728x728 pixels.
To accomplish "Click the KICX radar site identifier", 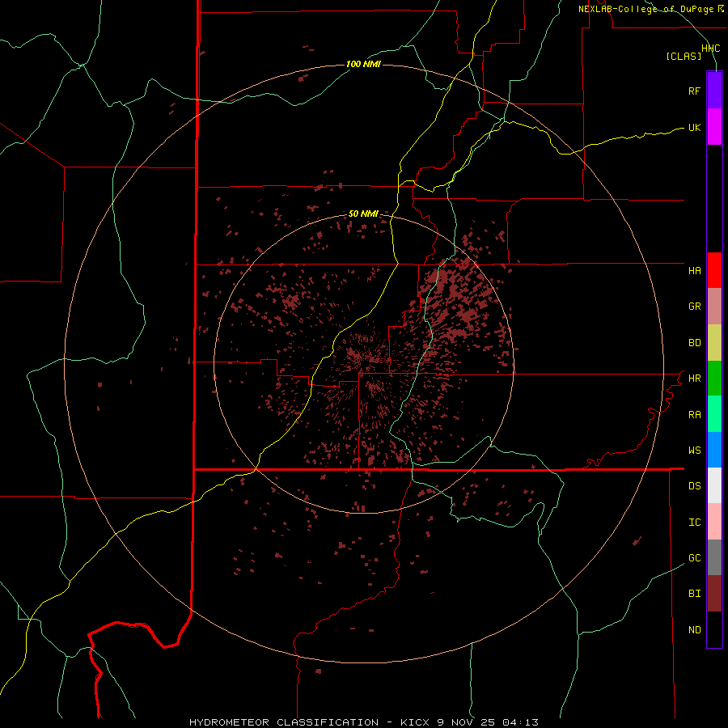I will pos(415,722).
